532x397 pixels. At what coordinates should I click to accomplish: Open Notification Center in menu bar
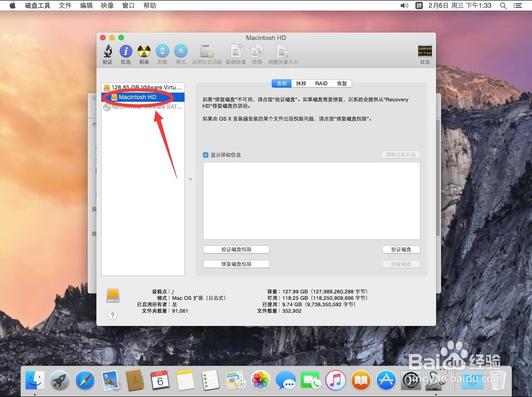tap(518, 5)
